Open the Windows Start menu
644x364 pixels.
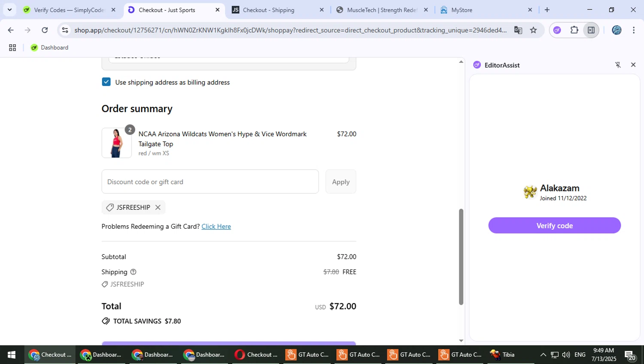(12, 355)
